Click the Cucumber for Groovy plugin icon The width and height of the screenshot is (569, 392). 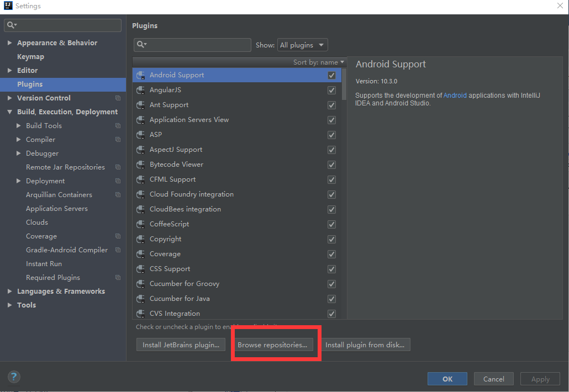point(140,284)
